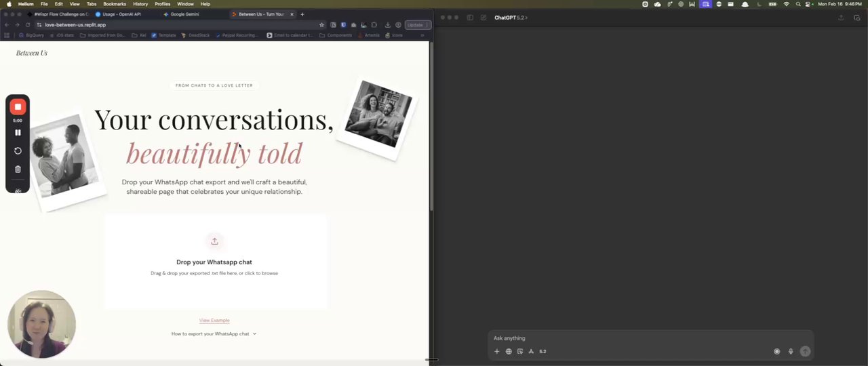868x366 pixels.
Task: Add attachment with plus icon in ChatGPT
Action: [x=497, y=351]
